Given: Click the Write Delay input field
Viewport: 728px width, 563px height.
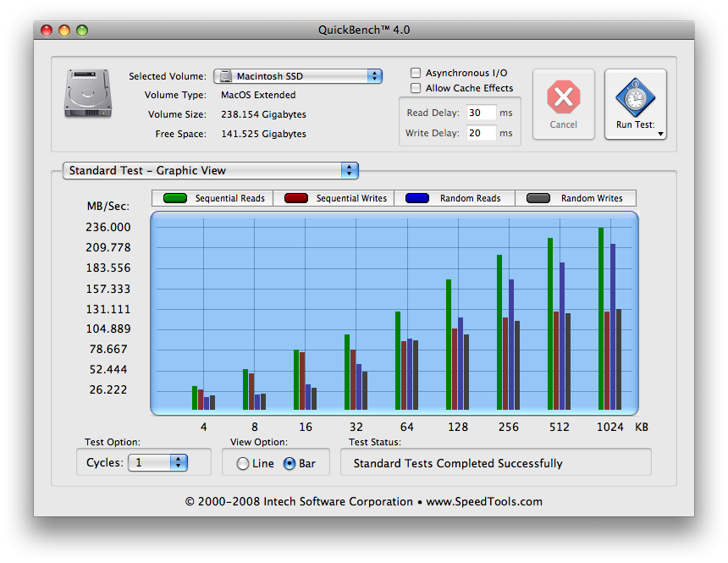Looking at the screenshot, I should tap(480, 133).
